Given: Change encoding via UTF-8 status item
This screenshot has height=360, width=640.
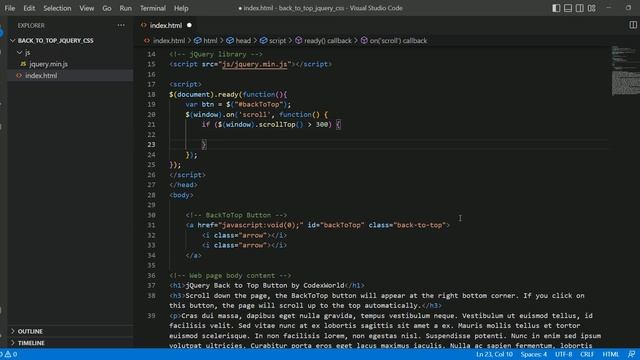Looking at the screenshot, I should click(563, 354).
